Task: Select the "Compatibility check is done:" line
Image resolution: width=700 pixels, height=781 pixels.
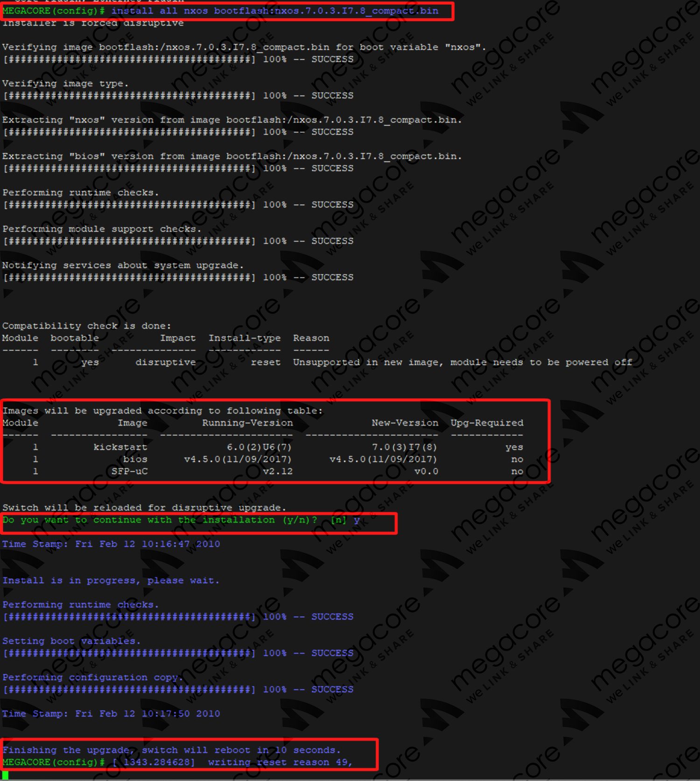Action: click(x=87, y=326)
